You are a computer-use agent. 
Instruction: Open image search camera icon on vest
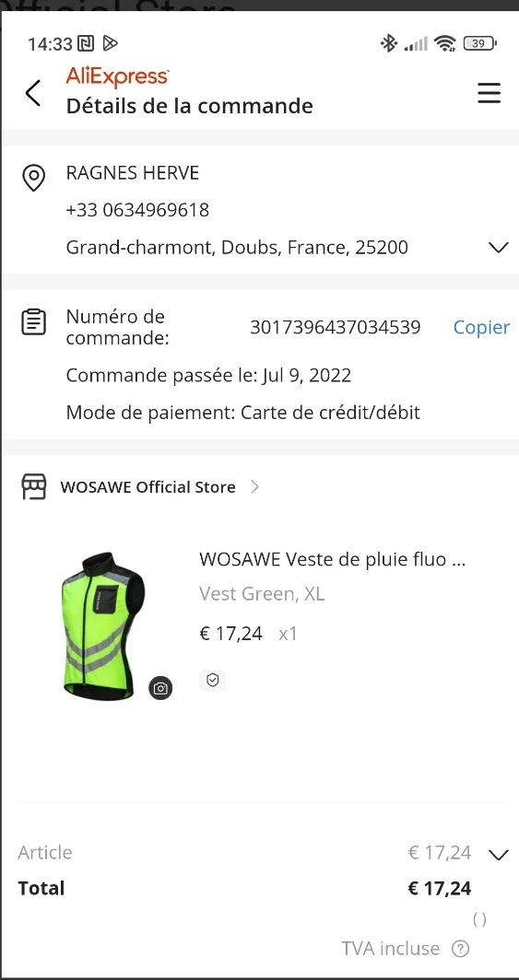160,688
